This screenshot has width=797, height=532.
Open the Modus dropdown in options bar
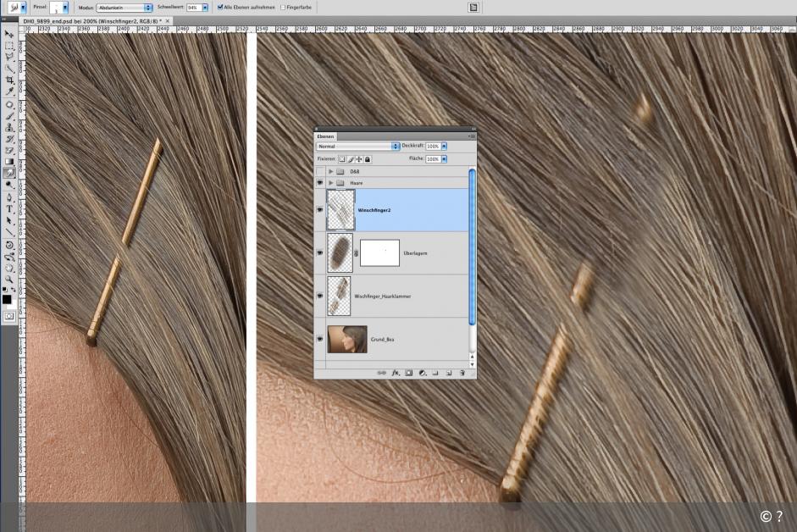tap(125, 7)
